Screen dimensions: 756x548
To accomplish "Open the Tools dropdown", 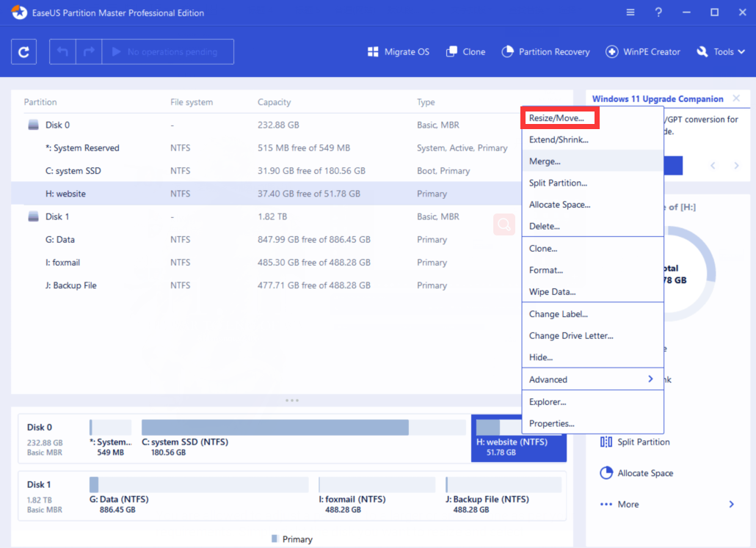I will tap(720, 51).
